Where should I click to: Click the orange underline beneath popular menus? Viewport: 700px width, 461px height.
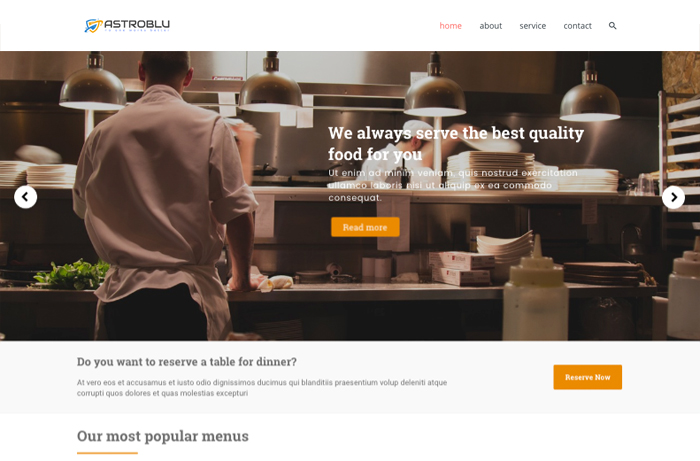click(107, 453)
